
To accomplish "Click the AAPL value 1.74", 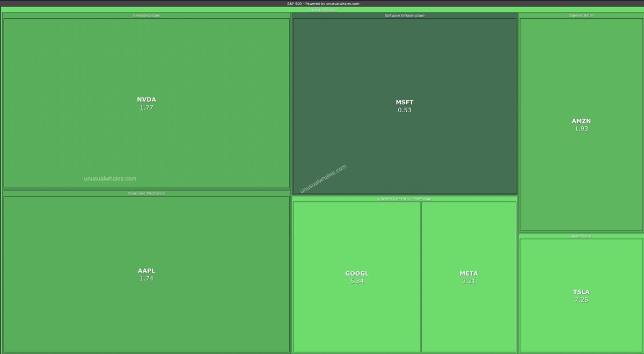I will (147, 278).
